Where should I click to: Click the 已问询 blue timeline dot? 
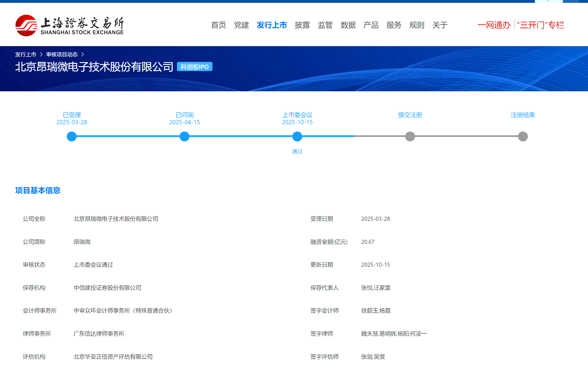click(184, 136)
